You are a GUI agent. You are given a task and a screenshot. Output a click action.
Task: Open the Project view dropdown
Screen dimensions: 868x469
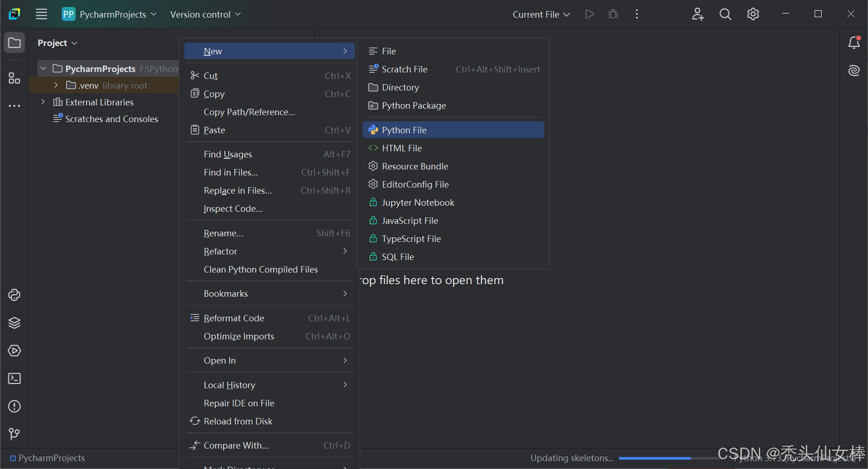(x=58, y=43)
